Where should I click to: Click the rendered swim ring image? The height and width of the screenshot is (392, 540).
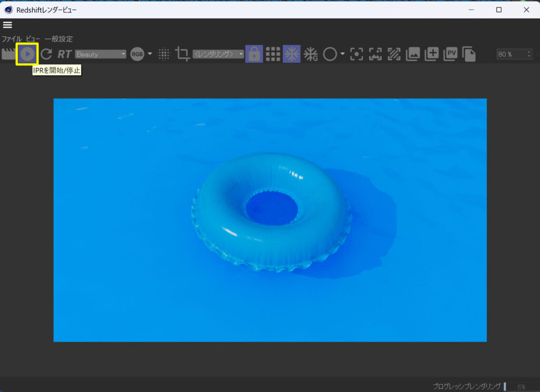(x=270, y=220)
